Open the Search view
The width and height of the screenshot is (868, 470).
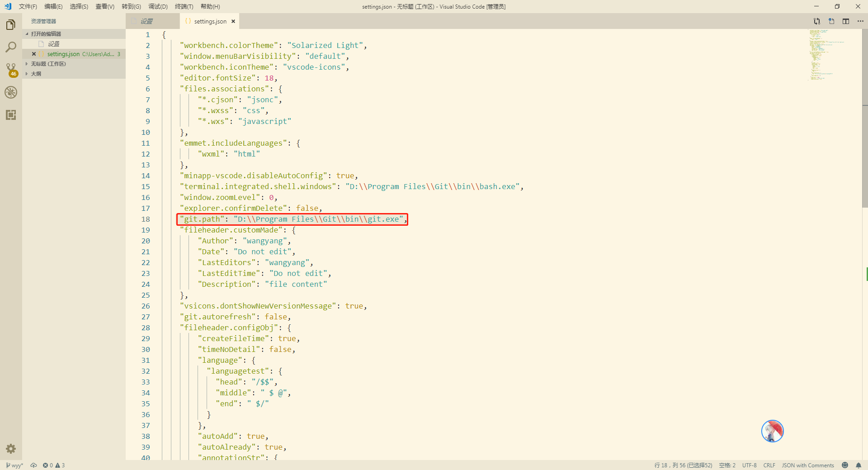pos(11,47)
